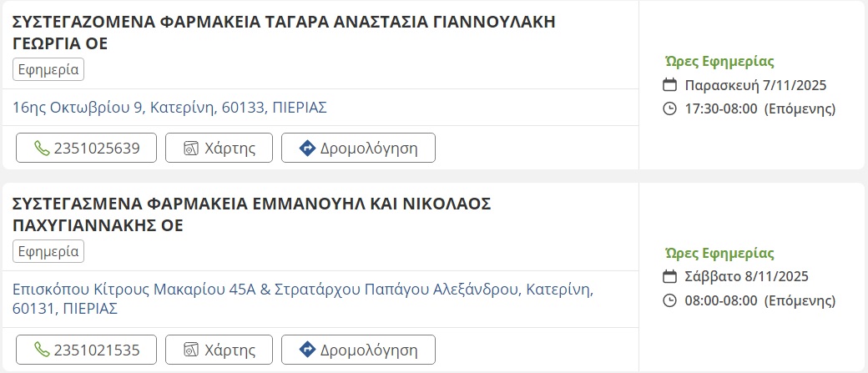Click calendar icon next to Παρασκευή 7/11/2025
The height and width of the screenshot is (373, 868).
coord(669,85)
